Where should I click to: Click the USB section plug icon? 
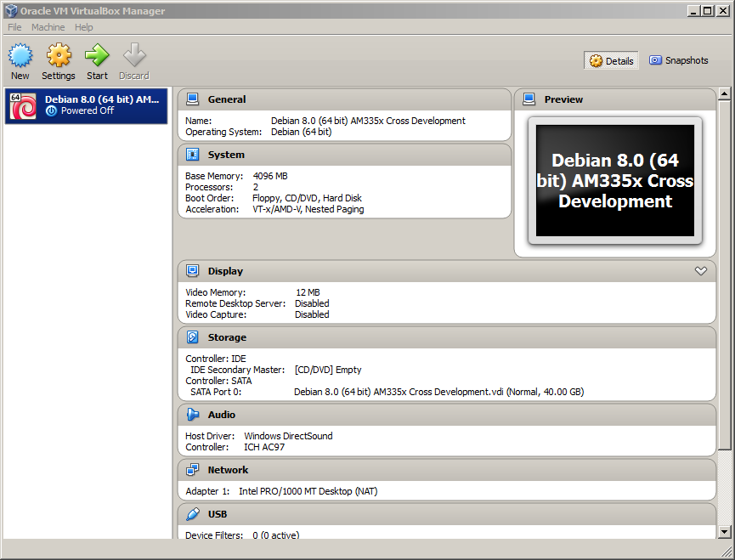pyautogui.click(x=193, y=514)
